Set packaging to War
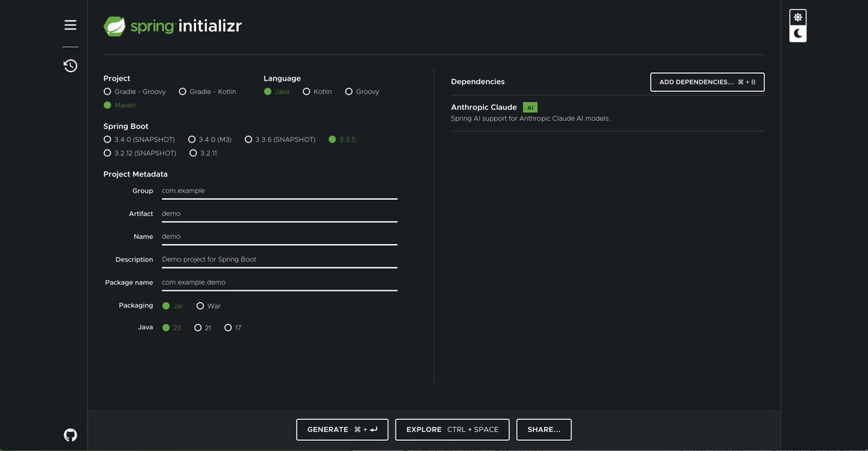Viewport: 868px width, 451px height. tap(208, 306)
